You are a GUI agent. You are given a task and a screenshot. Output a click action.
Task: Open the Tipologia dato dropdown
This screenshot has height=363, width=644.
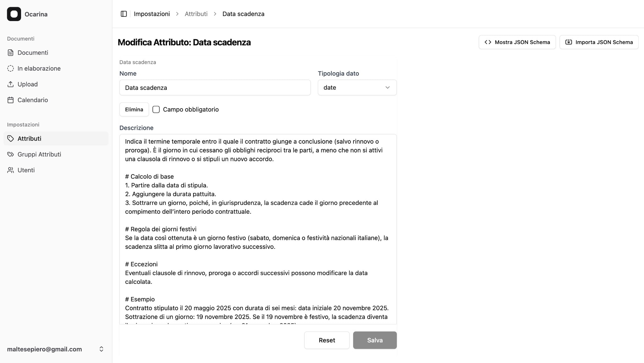coord(357,87)
